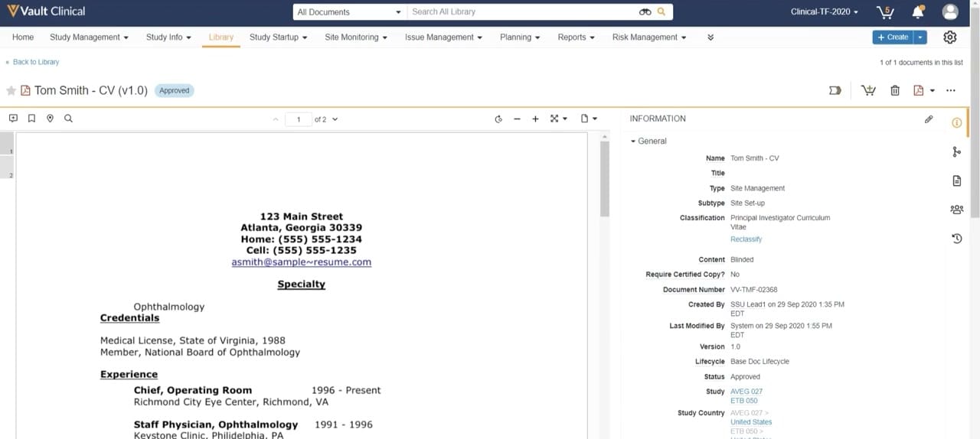Viewport: 980px width, 439px height.
Task: Select page 1 thumbnail in sidebar
Action: click(x=7, y=144)
